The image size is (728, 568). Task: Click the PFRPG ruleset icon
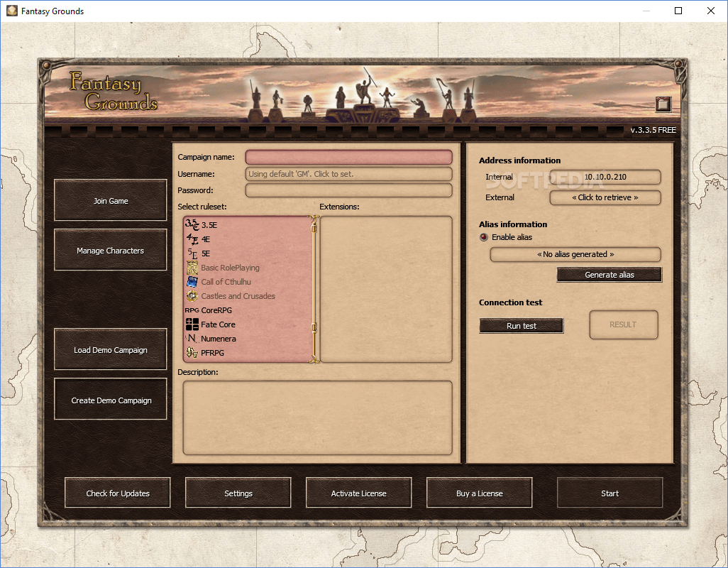click(x=192, y=353)
